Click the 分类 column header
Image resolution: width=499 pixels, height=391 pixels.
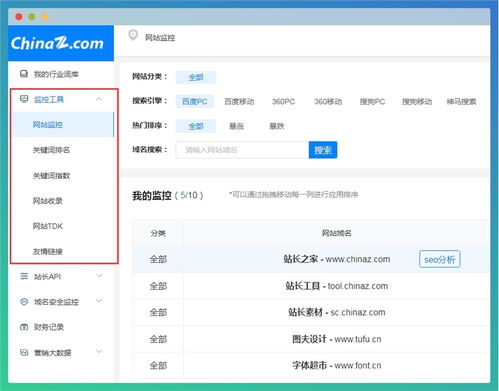pos(158,233)
